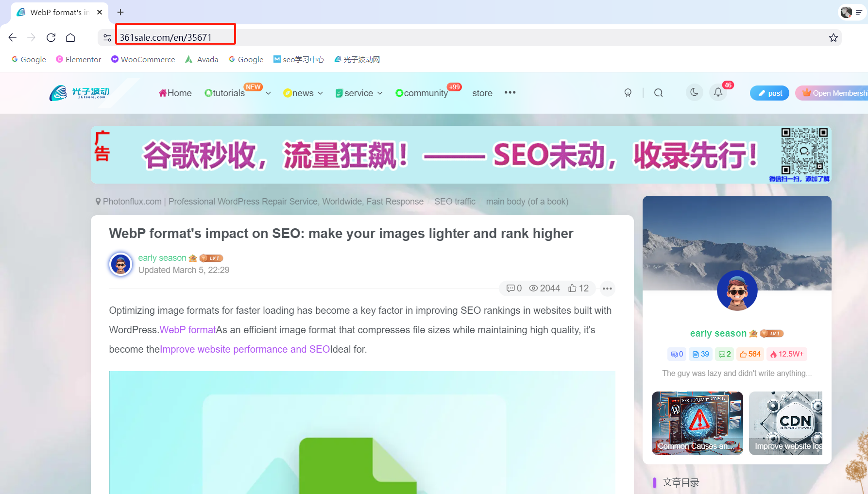Open the CDN related article thumbnail
Viewport: 868px width, 494px height.
(x=785, y=423)
